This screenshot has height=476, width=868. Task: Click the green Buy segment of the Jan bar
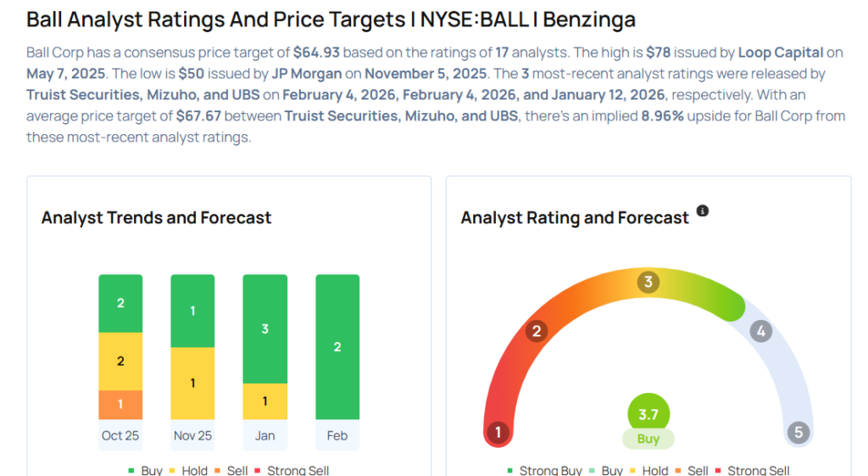tap(264, 328)
